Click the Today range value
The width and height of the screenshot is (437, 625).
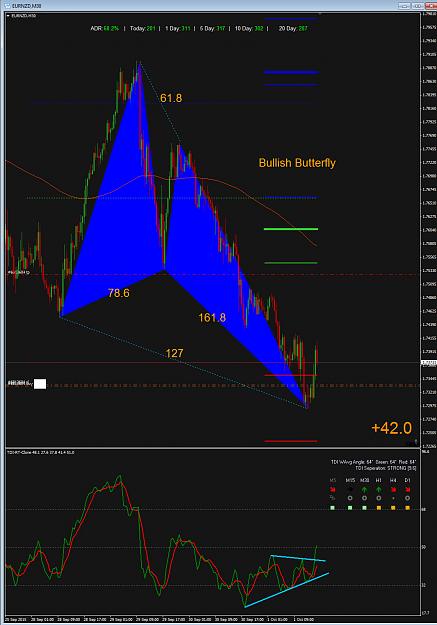150,29
